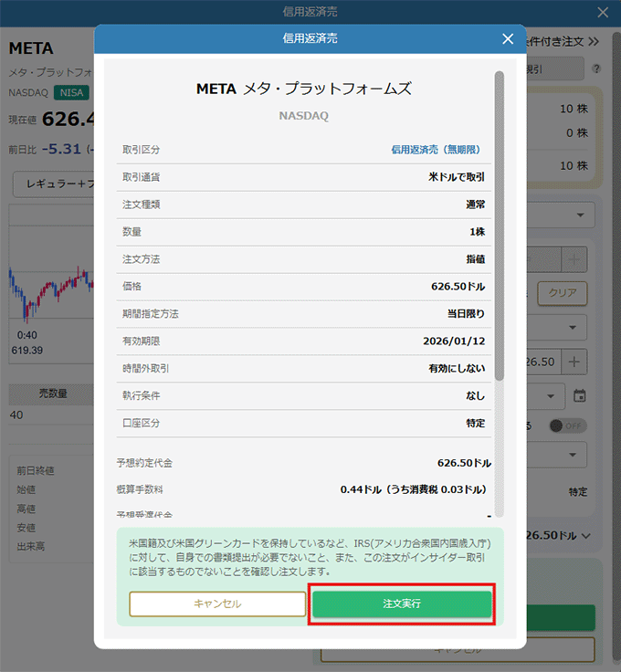Click the 619.39 chart value

click(x=27, y=351)
